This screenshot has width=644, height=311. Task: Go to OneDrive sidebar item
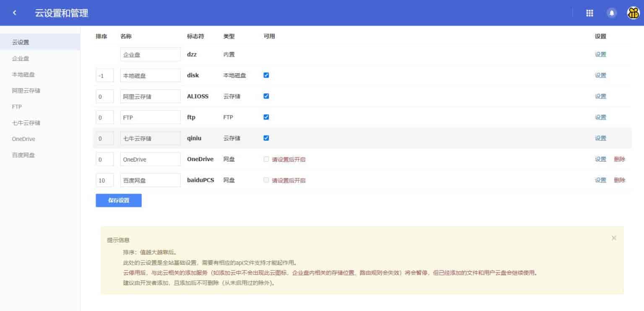click(x=23, y=139)
